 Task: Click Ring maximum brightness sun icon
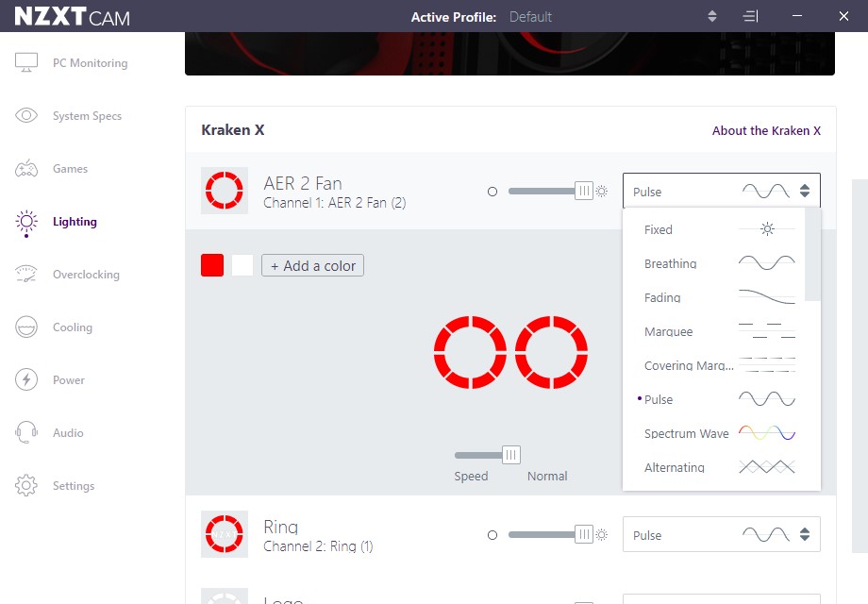602,535
